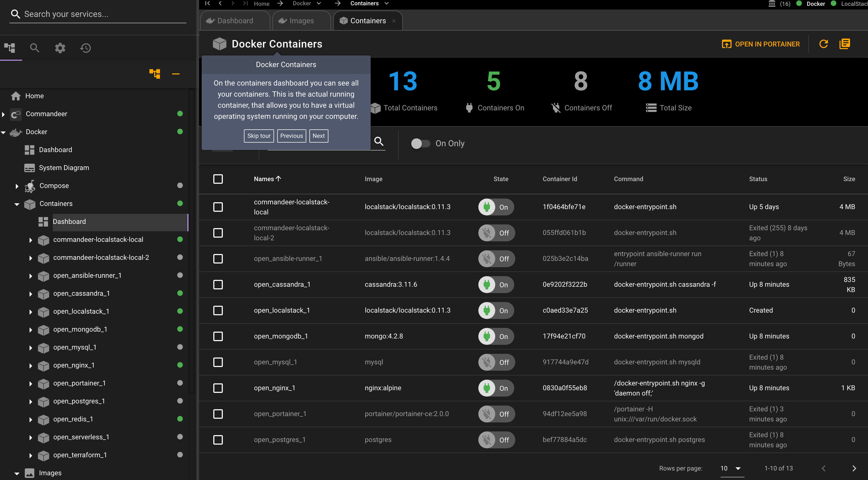Viewport: 868px width, 480px height.
Task: Check commandeer-localstack-local row checkbox
Action: (218, 207)
